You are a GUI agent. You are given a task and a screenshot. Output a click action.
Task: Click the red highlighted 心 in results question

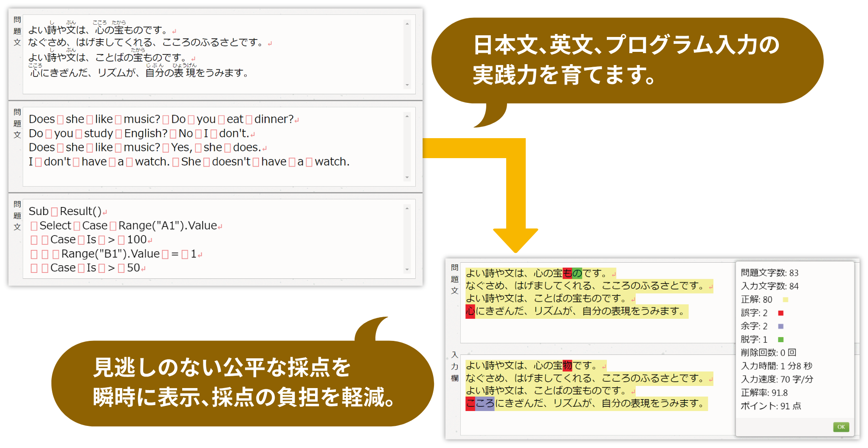pyautogui.click(x=470, y=311)
